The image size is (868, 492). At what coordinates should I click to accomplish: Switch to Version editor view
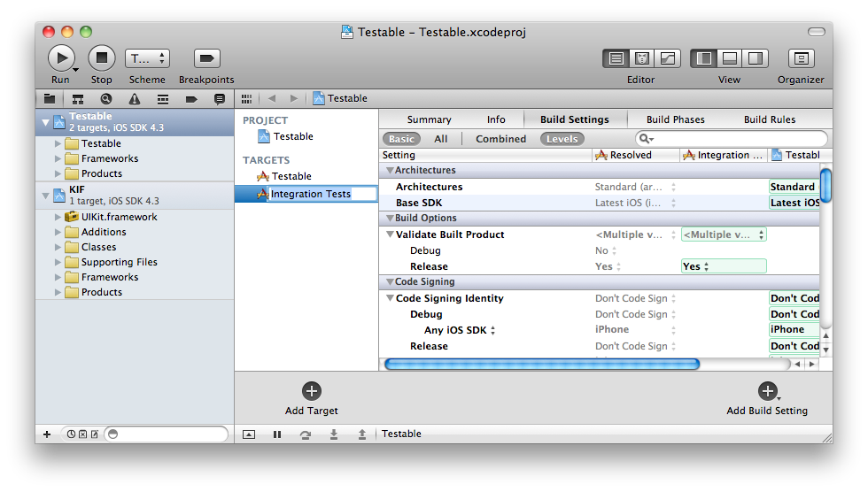click(x=667, y=58)
